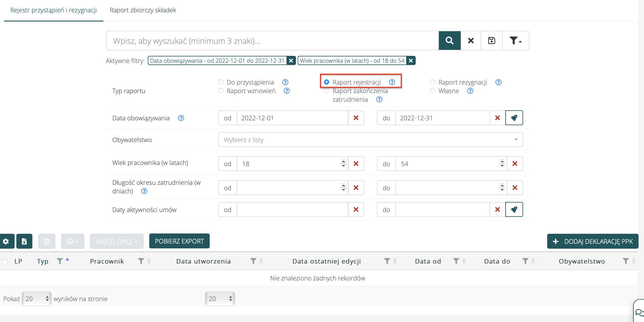Viewport: 644px width, 322px height.
Task: Select Raport rezygnacji radio option
Action: coord(433,82)
